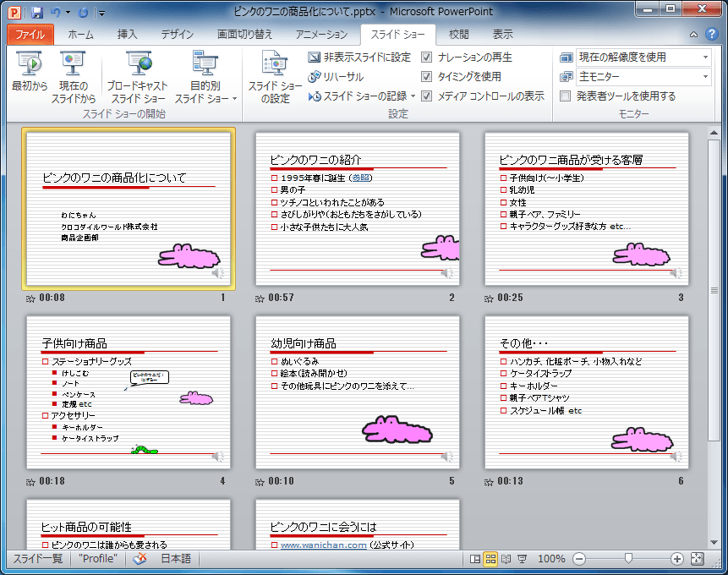The height and width of the screenshot is (575, 728).
Task: Switch to the Home tab (ホーム)
Action: coord(81,35)
